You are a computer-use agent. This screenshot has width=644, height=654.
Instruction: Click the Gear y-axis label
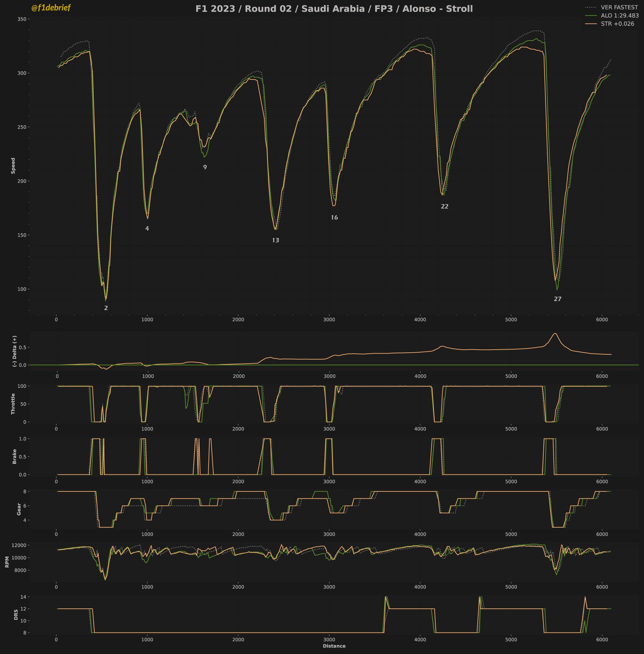pyautogui.click(x=19, y=509)
